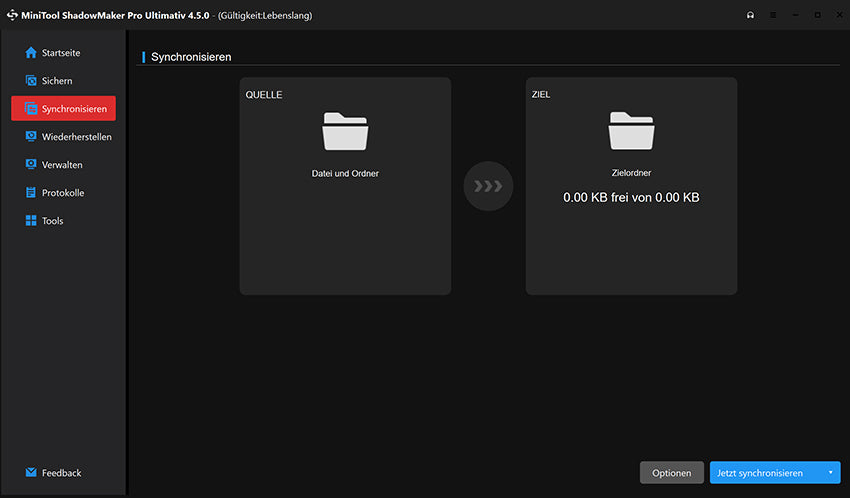The width and height of the screenshot is (850, 498).
Task: Click the Tools grid icon
Action: [31, 220]
